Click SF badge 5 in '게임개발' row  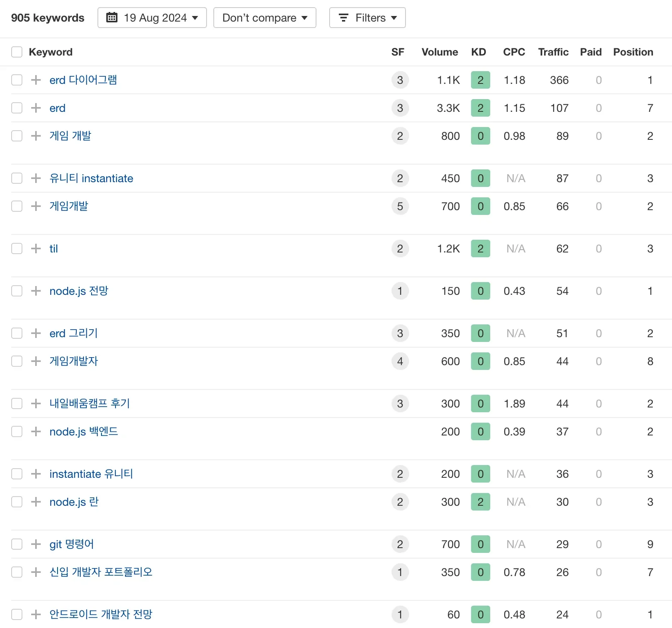[400, 206]
